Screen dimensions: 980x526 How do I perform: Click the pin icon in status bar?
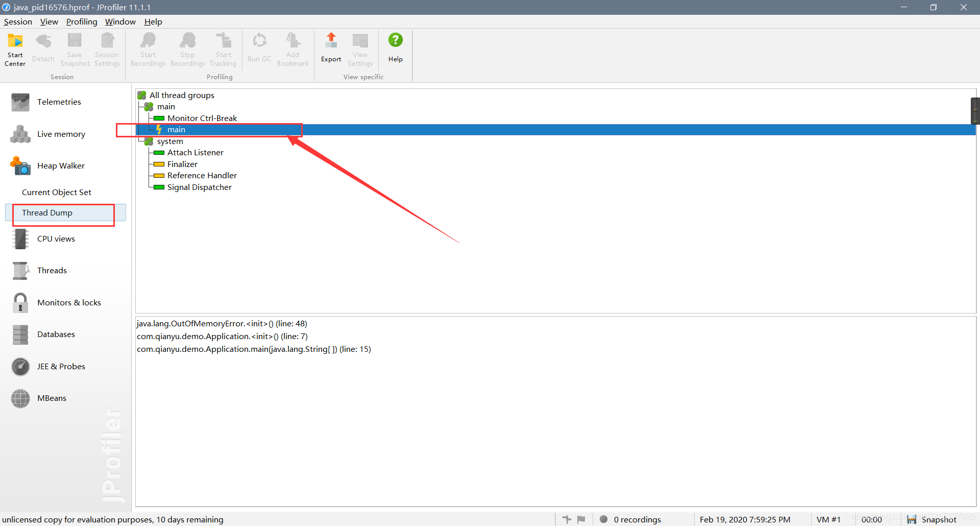(x=567, y=519)
